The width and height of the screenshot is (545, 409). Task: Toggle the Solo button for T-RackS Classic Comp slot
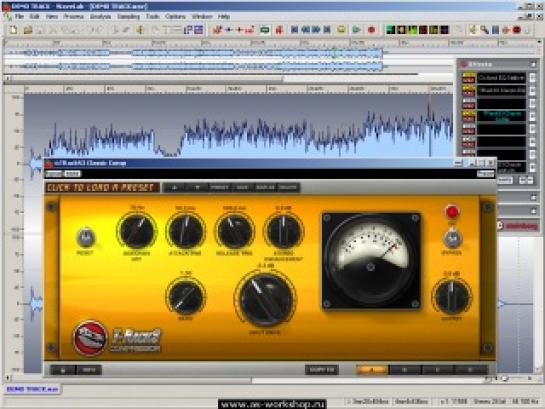click(469, 118)
